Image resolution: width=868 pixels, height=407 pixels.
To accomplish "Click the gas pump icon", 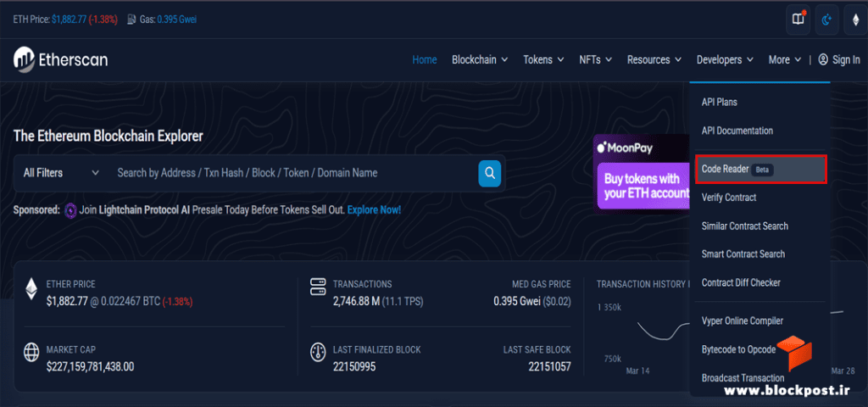I will [131, 20].
